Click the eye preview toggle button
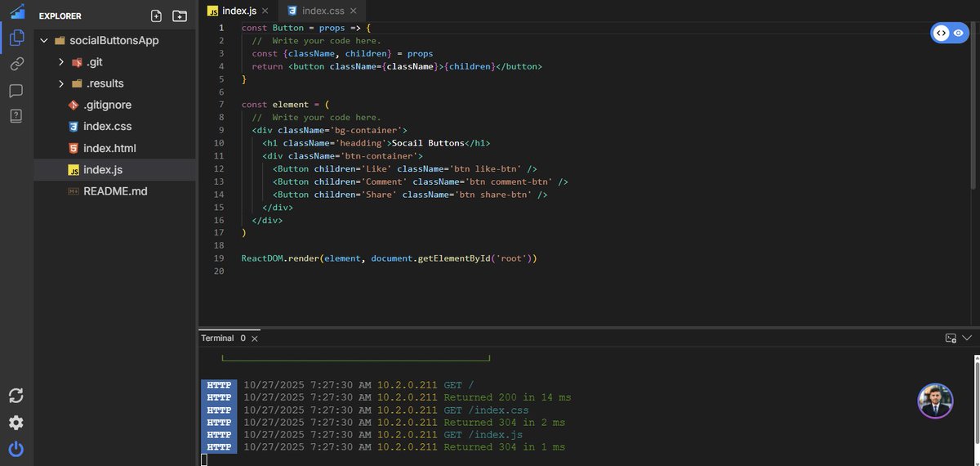 (959, 33)
